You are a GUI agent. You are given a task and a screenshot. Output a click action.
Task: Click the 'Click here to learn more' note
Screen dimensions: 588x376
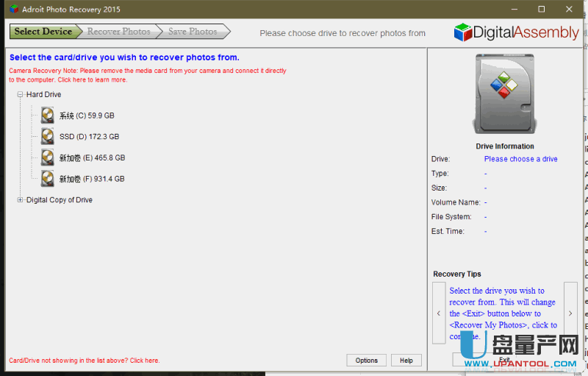click(93, 80)
